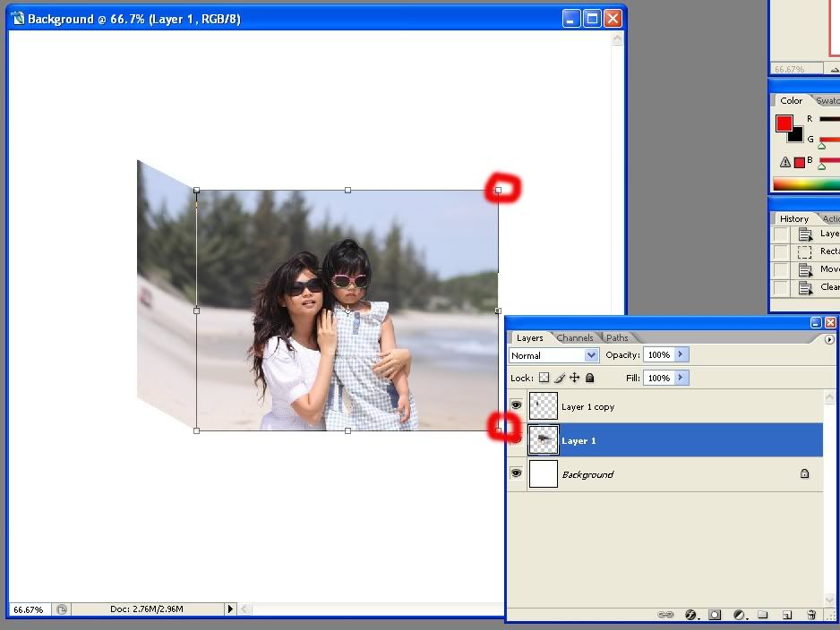Viewport: 840px width, 630px height.
Task: Click the Link layers chain icon
Action: (x=665, y=615)
